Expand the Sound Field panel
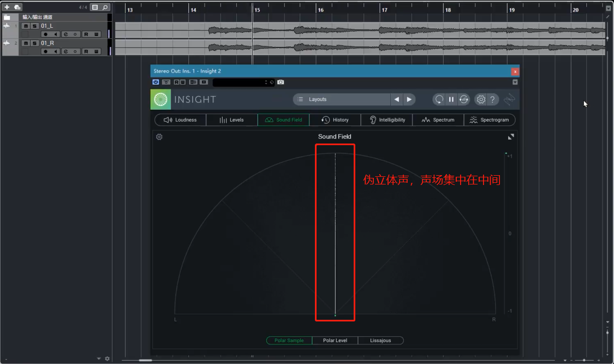The height and width of the screenshot is (364, 614). click(511, 136)
